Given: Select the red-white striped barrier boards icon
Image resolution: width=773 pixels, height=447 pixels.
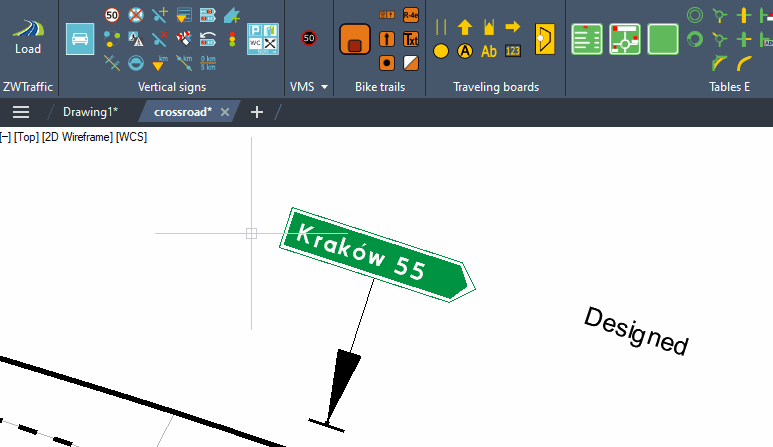Looking at the screenshot, I should tap(184, 39).
